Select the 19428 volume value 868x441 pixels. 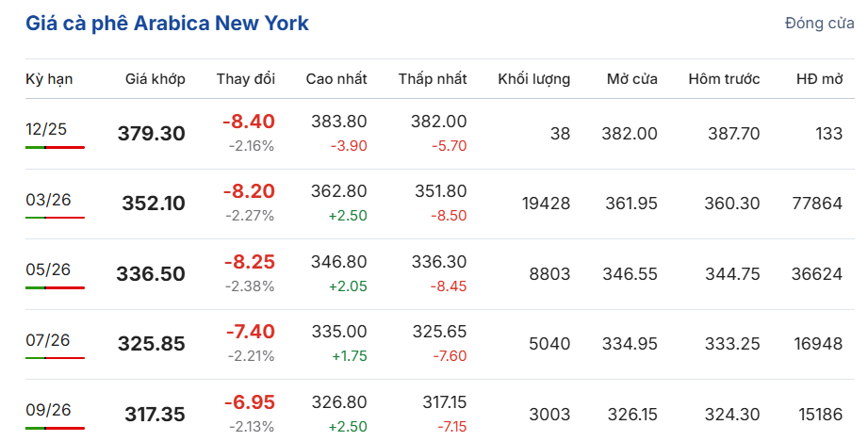(x=546, y=204)
